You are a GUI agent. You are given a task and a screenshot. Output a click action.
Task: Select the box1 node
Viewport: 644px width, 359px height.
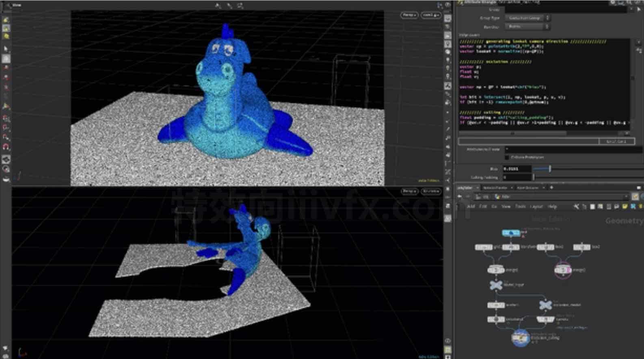pyautogui.click(x=545, y=247)
